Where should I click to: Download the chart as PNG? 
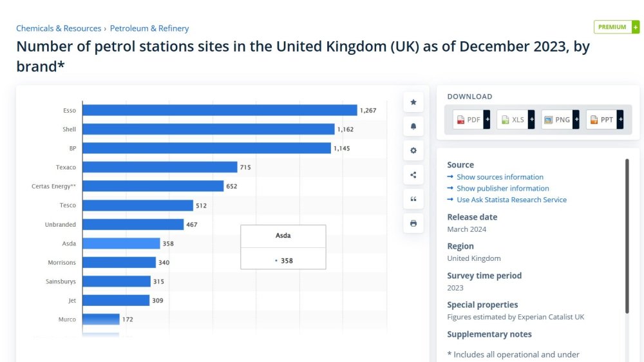coord(560,120)
